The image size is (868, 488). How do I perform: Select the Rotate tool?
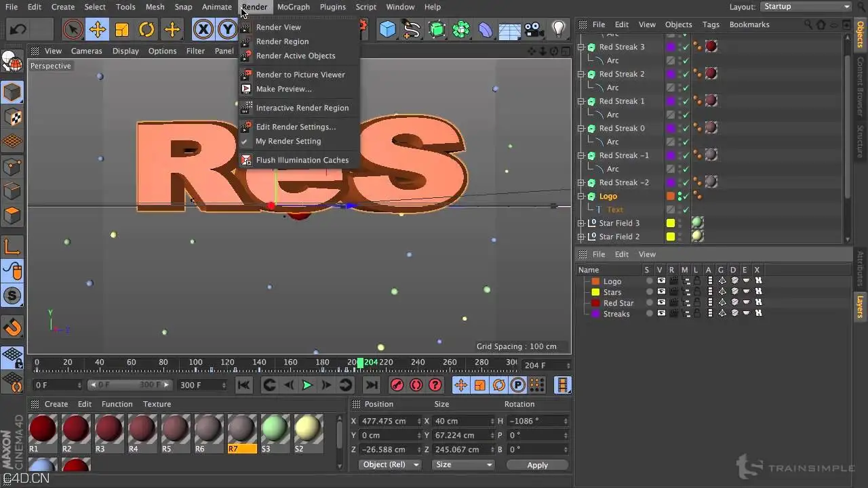(146, 30)
